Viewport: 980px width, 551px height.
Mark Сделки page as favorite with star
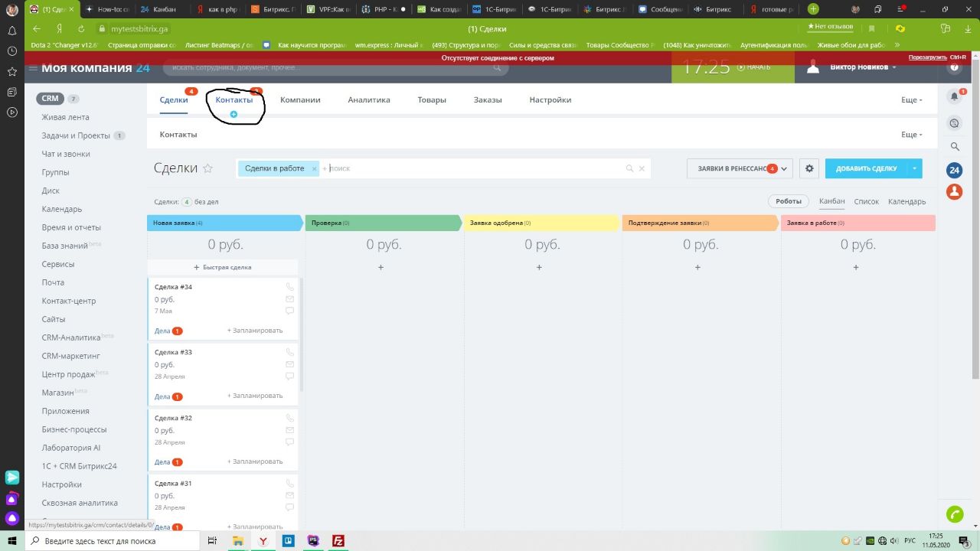pyautogui.click(x=207, y=168)
